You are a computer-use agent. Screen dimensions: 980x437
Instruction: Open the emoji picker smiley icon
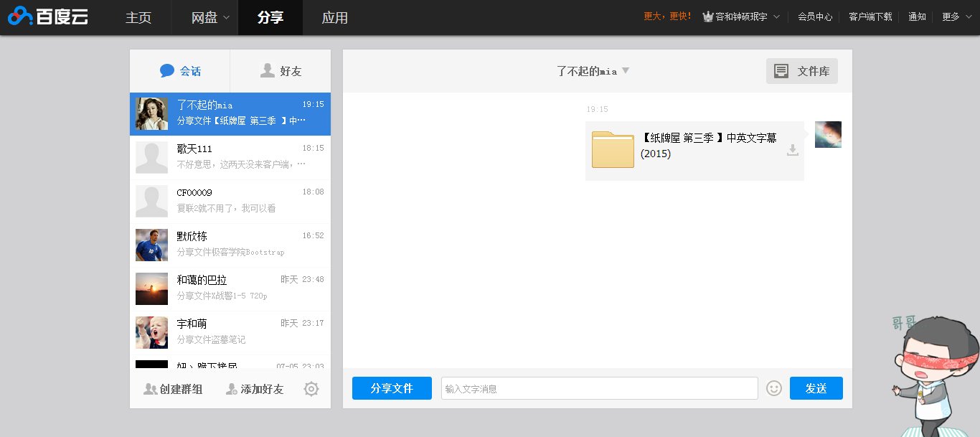pyautogui.click(x=773, y=388)
